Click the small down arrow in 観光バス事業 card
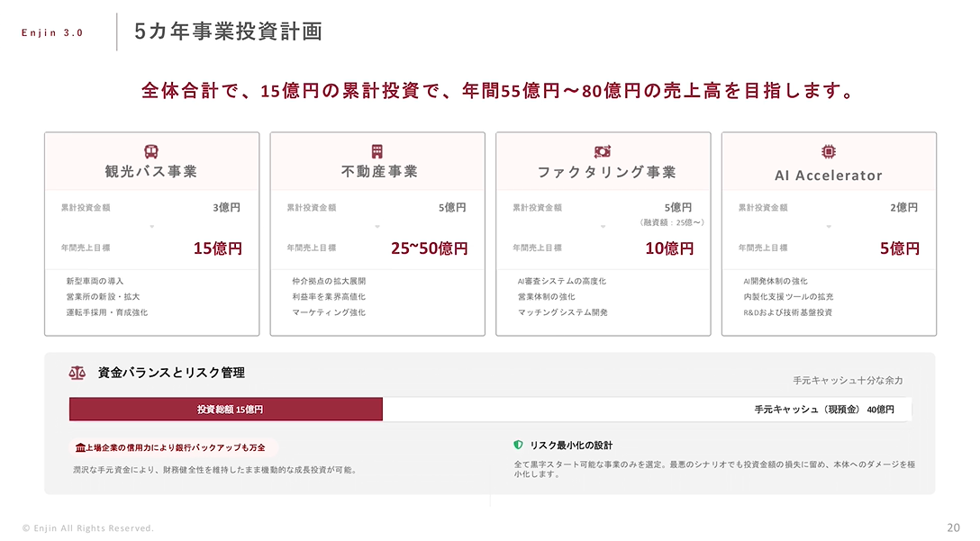The height and width of the screenshot is (541, 980). point(151,227)
